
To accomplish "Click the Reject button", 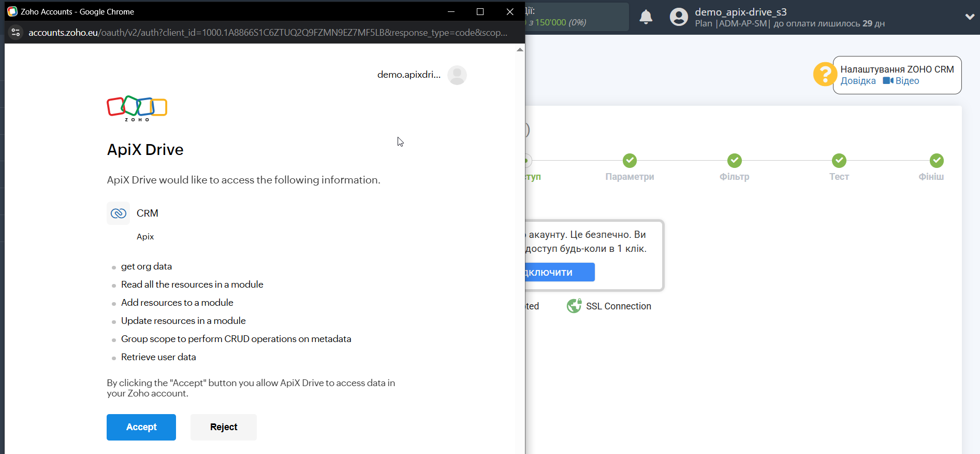I will [224, 427].
